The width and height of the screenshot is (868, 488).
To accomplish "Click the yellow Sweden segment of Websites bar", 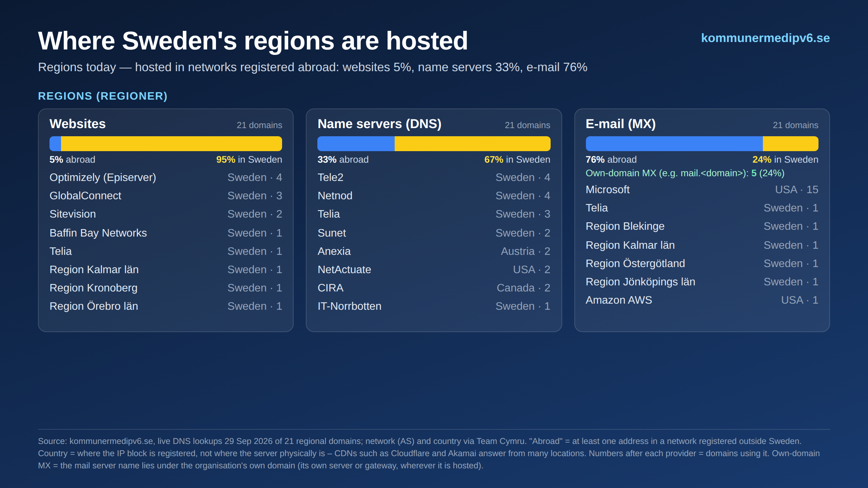I will tap(172, 144).
